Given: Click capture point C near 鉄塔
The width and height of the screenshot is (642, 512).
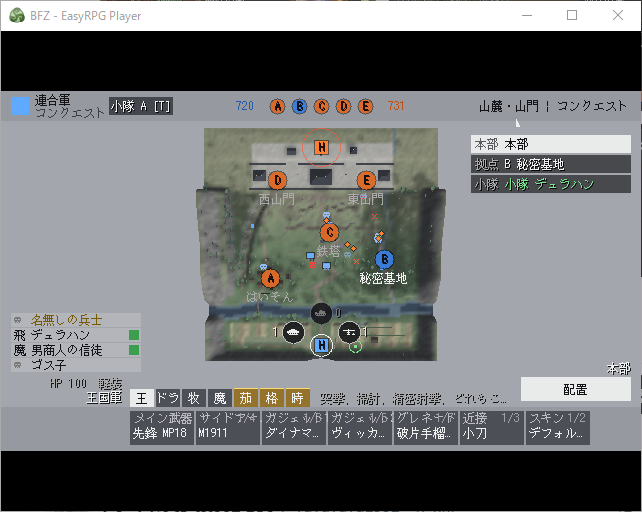Looking at the screenshot, I should (x=329, y=233).
